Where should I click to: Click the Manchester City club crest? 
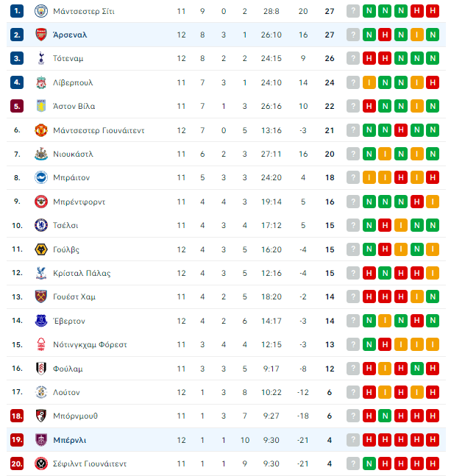tap(41, 11)
